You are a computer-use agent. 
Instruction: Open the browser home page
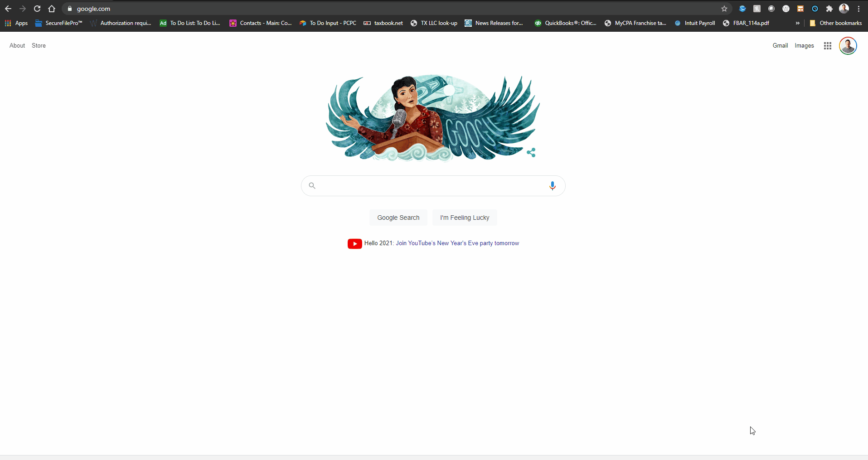point(52,9)
